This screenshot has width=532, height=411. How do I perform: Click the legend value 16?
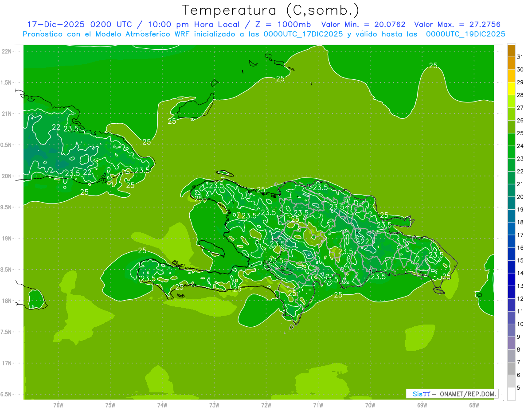pyautogui.click(x=520, y=248)
